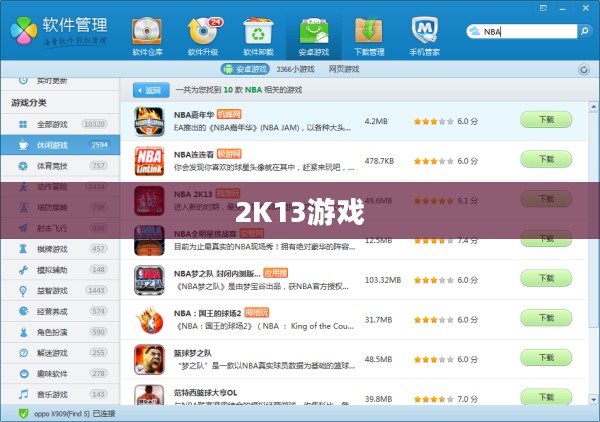Switch to the 网页游戏 tab

pos(344,69)
